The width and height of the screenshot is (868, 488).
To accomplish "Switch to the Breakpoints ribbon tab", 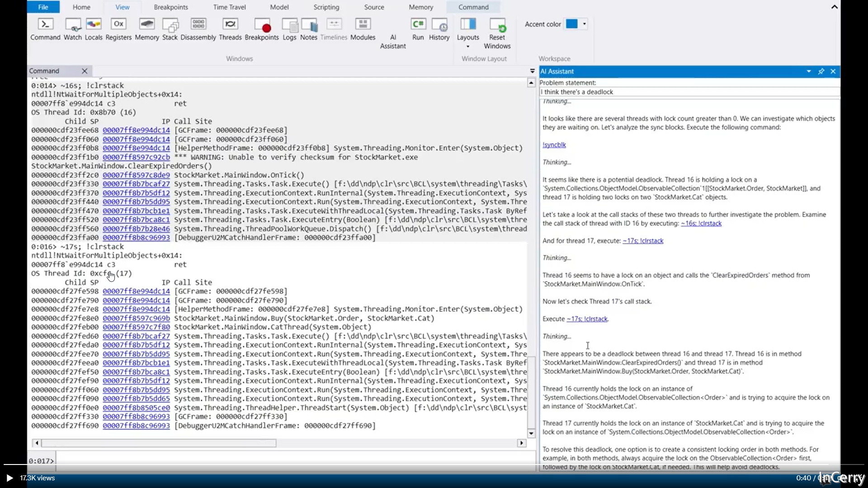I will click(x=171, y=7).
